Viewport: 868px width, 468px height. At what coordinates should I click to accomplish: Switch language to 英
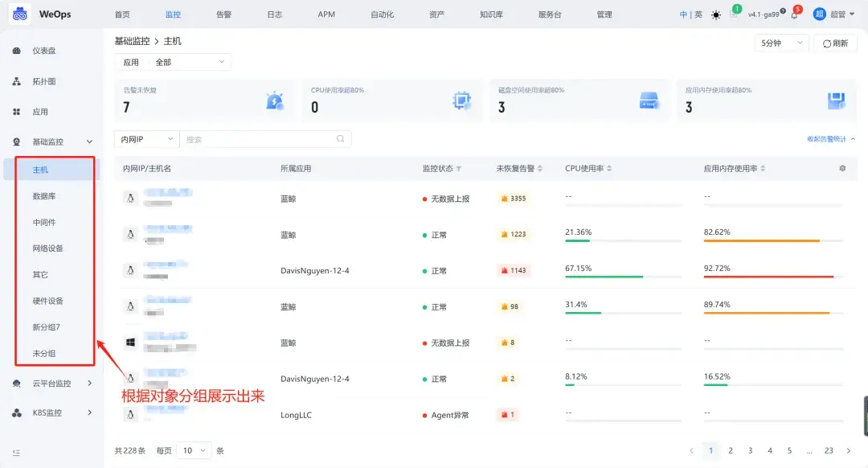tap(698, 14)
